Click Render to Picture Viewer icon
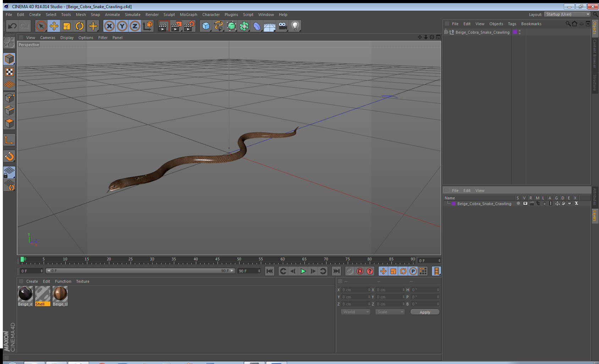Viewport: 599px width, 364px height. [x=176, y=26]
